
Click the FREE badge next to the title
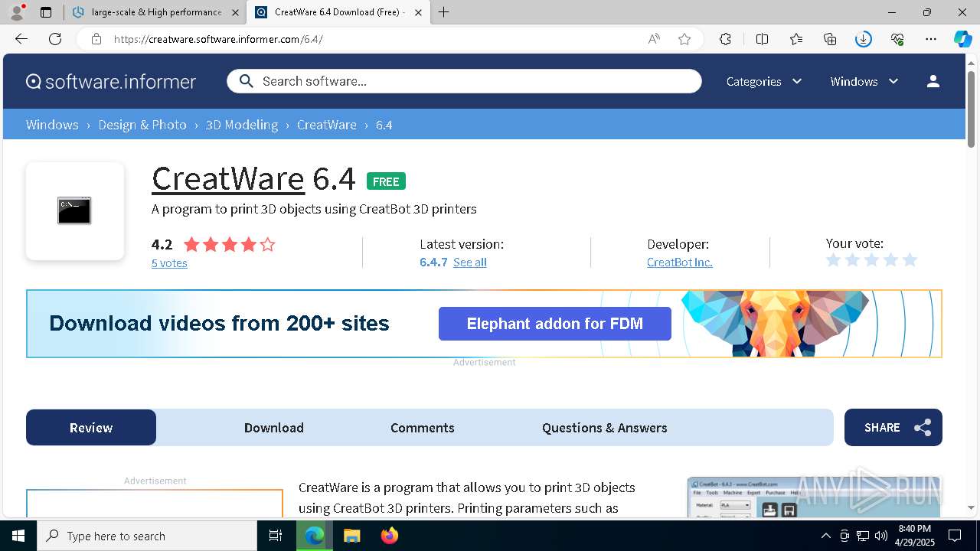386,181
